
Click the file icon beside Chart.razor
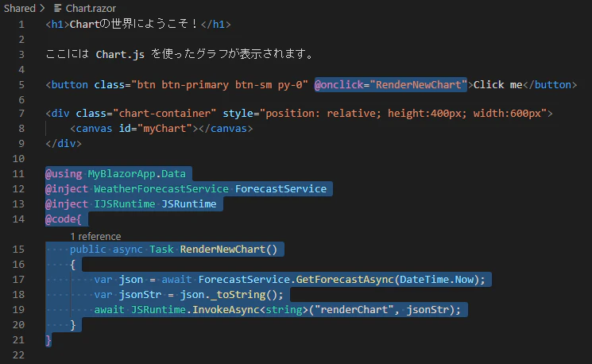(x=57, y=8)
